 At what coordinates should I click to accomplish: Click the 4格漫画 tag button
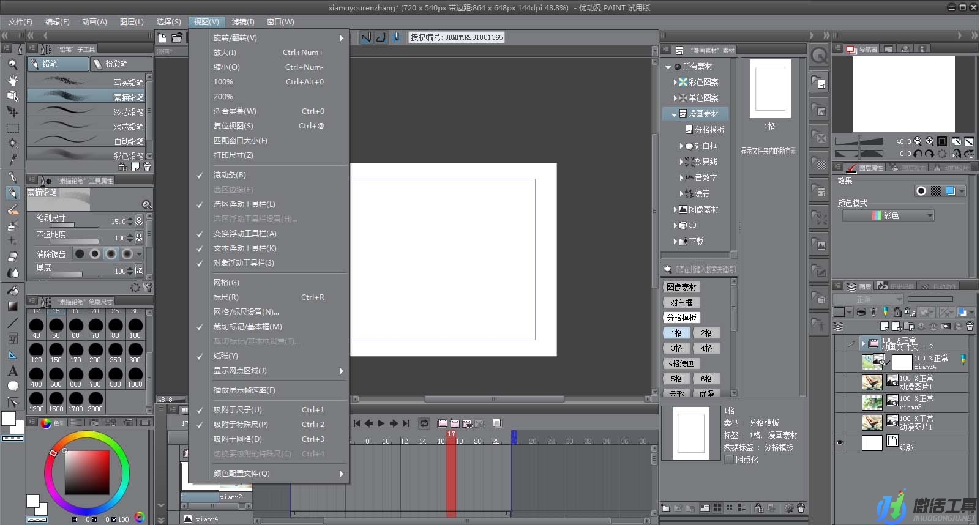point(681,363)
